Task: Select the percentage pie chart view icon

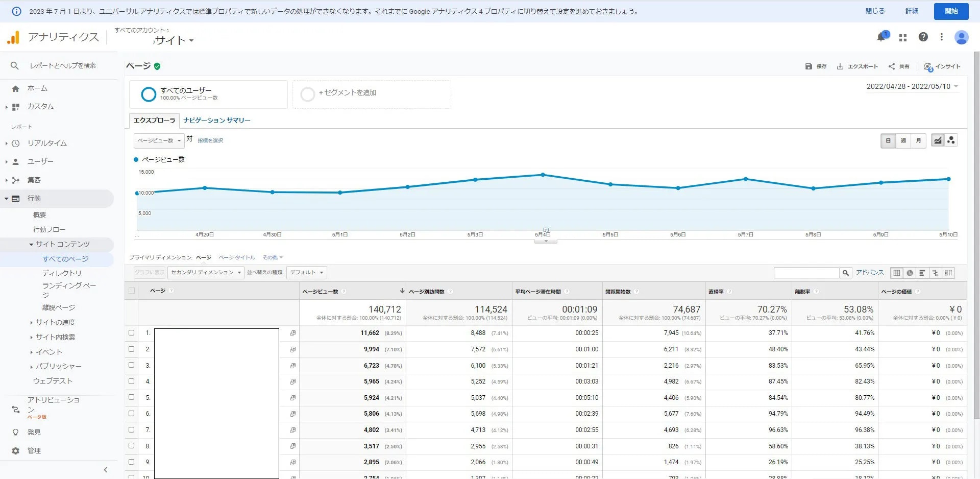Action: (910, 273)
